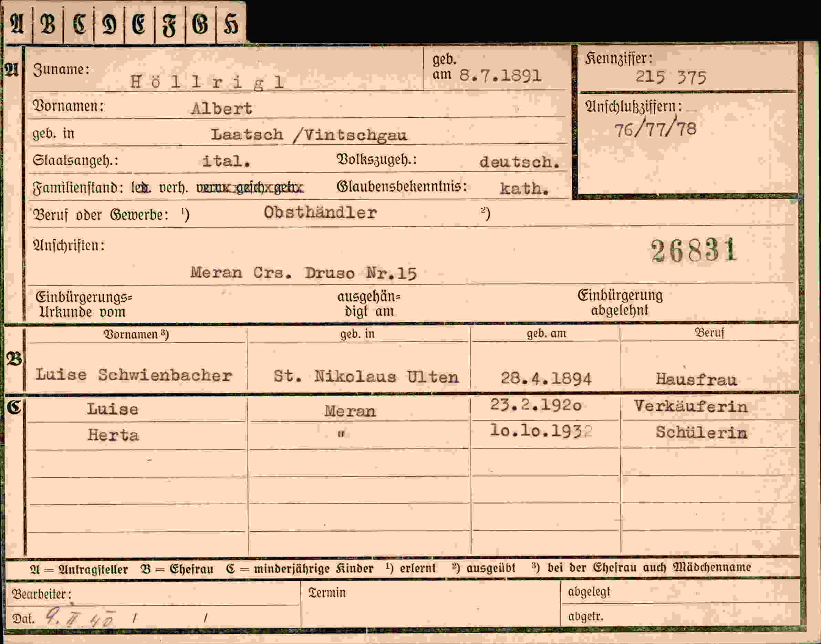Click the 'Kennziffer:' label

(619, 59)
